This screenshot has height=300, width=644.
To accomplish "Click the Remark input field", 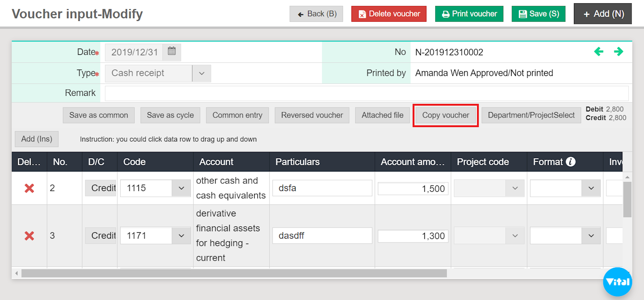I will 366,93.
